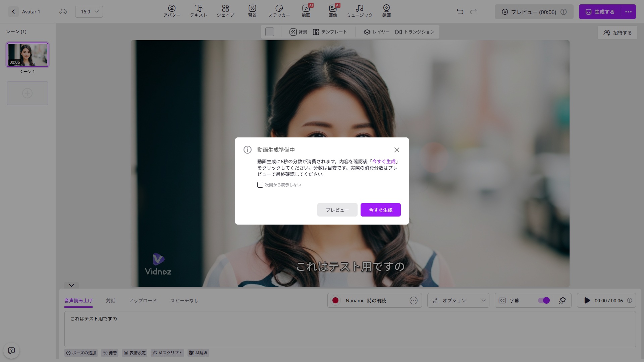Select the テキスト (Text) tool icon

pyautogui.click(x=199, y=8)
